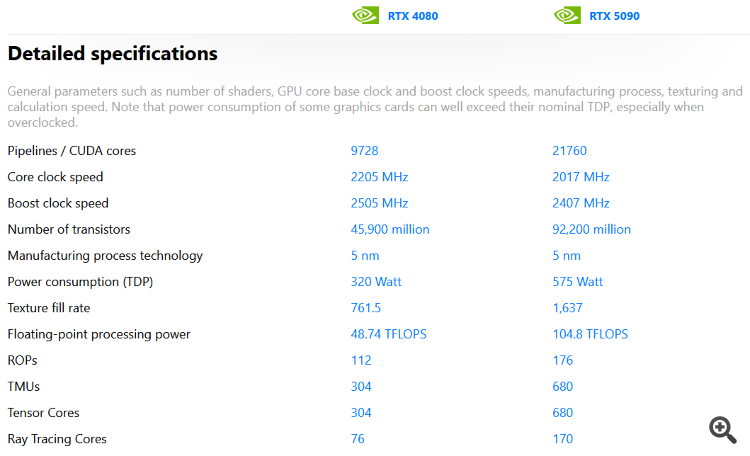Open the RTX 5090 header link
The width and height of the screenshot is (750, 456).
click(x=614, y=16)
